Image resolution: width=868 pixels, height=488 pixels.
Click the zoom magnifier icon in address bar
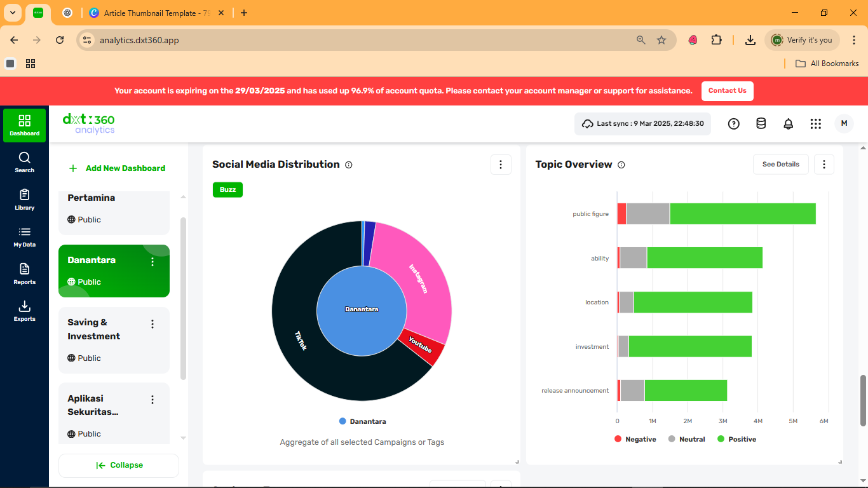641,40
